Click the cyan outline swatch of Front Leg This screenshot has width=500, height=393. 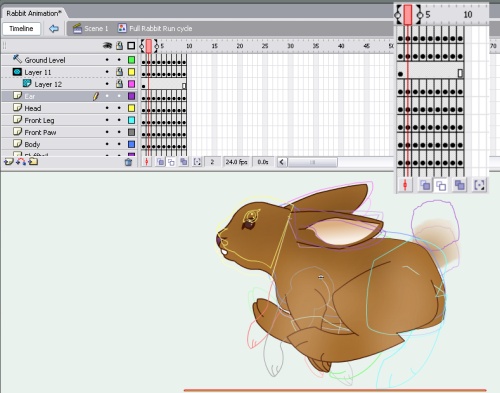point(131,120)
